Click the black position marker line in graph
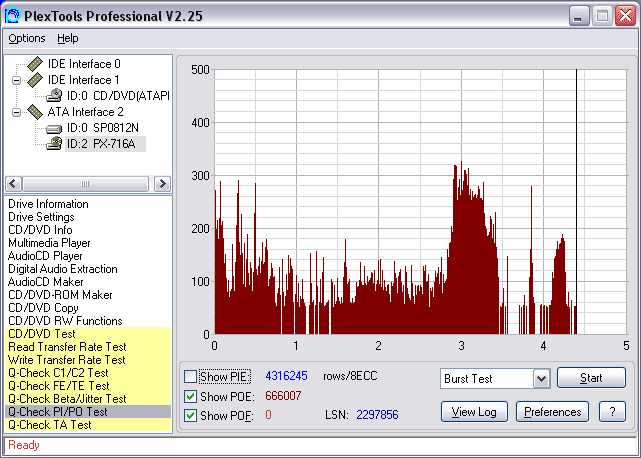The height and width of the screenshot is (458, 641). (x=576, y=202)
